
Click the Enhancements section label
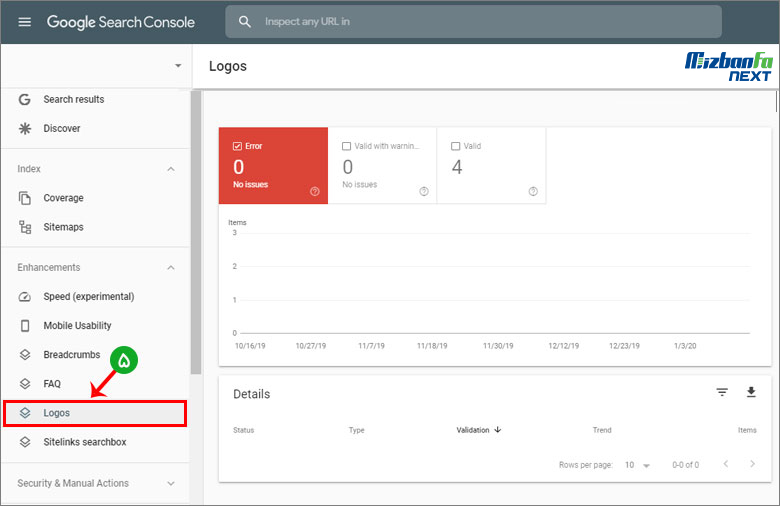pyautogui.click(x=49, y=268)
